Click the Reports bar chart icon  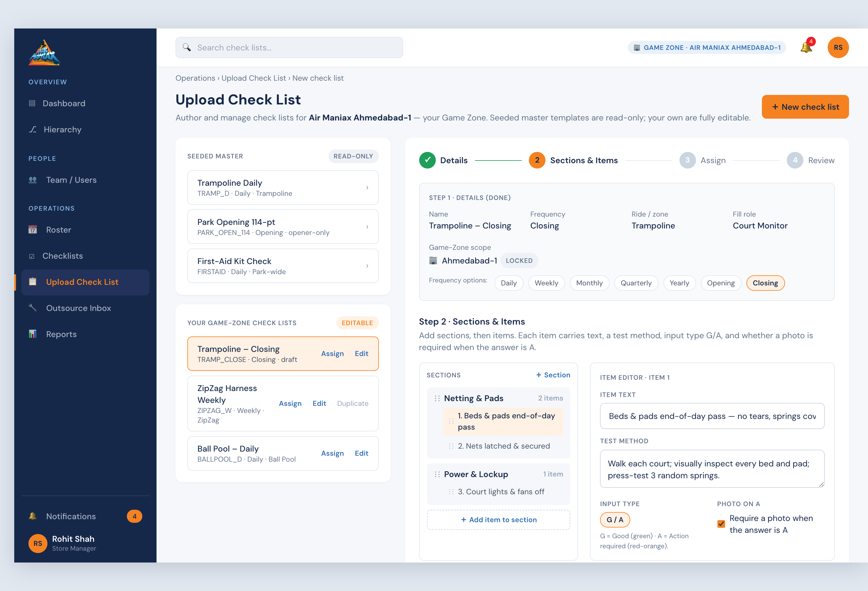(33, 334)
